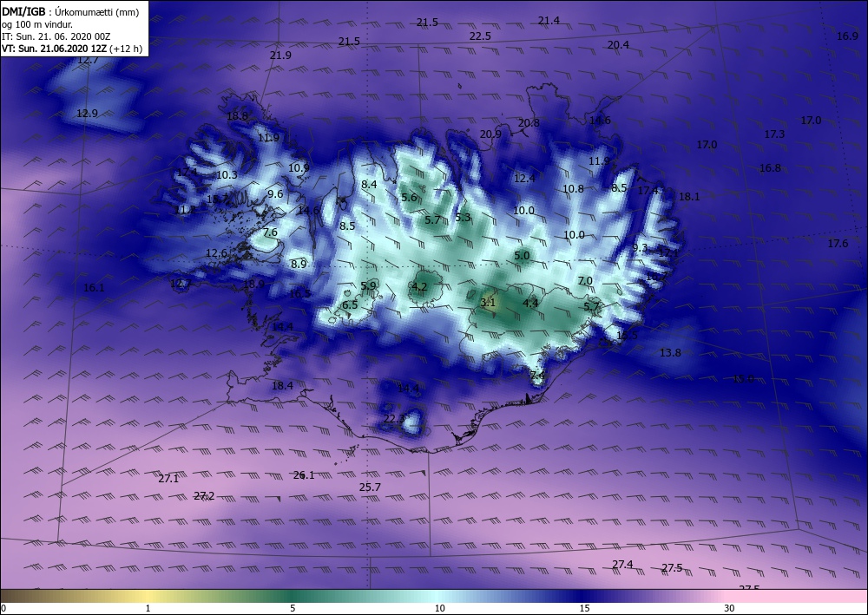Click the 17.6 value on the map
Viewport: 868px width, 615px height.
tap(838, 244)
